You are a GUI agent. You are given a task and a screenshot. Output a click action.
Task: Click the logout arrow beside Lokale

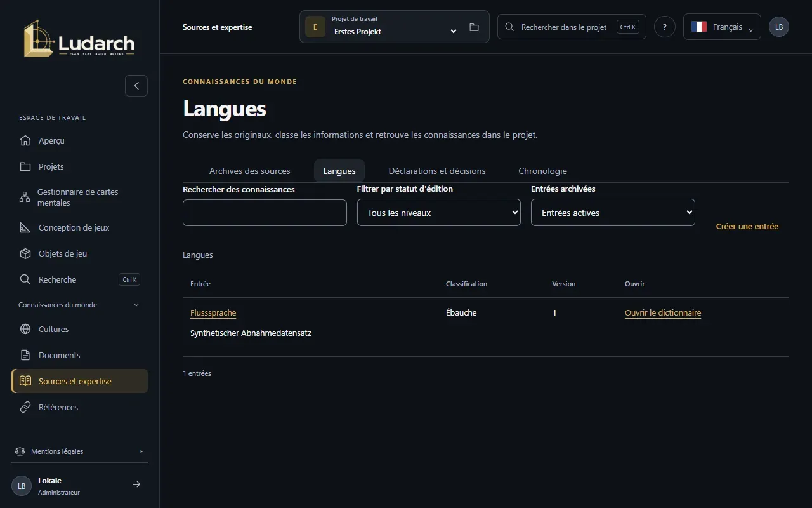(136, 485)
